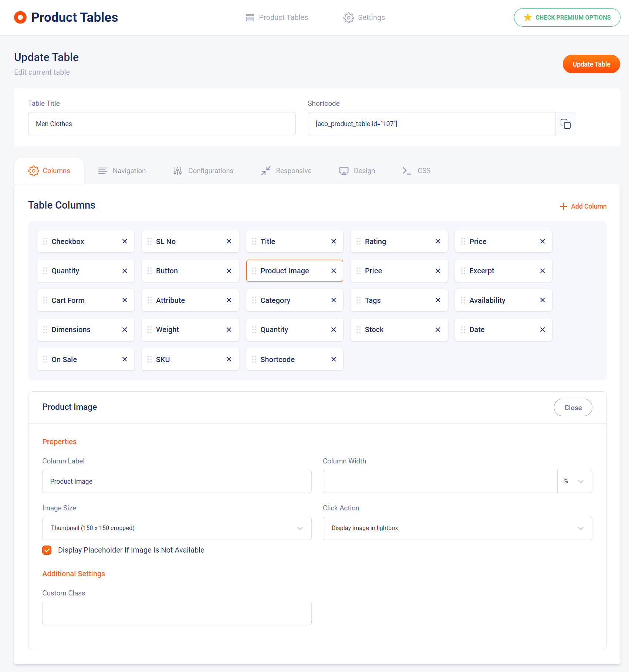Screen dimensions: 629x672
Task: Select the Weight column chip
Action: [190, 330]
